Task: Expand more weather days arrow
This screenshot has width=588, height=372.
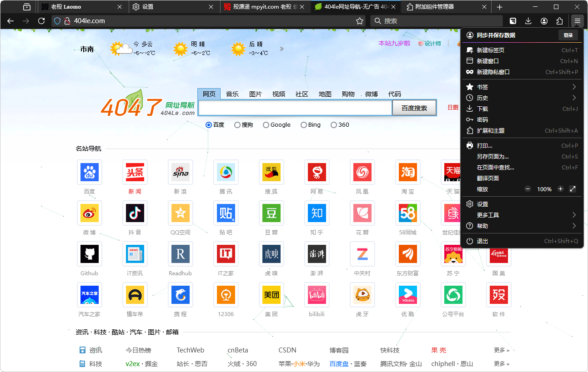Action: pyautogui.click(x=282, y=49)
